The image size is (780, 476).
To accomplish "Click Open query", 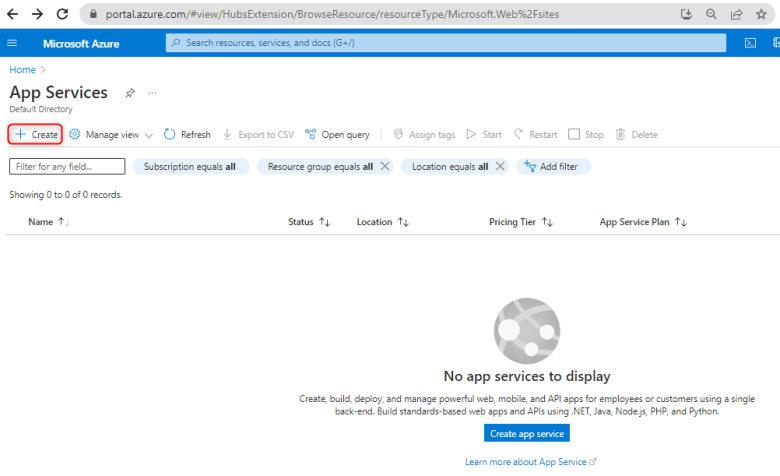I will 337,134.
